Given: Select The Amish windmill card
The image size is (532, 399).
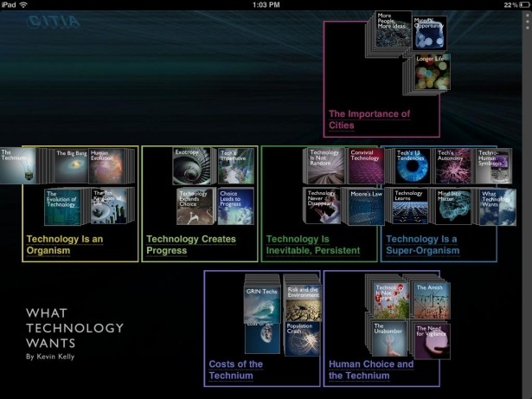Looking at the screenshot, I should [x=432, y=299].
